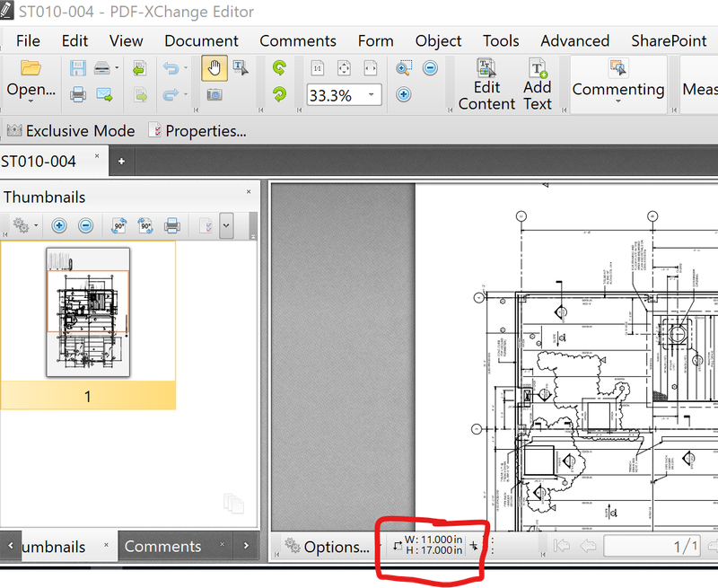Expand the Commenting tools dropdown
718x588 pixels.
coord(617,101)
